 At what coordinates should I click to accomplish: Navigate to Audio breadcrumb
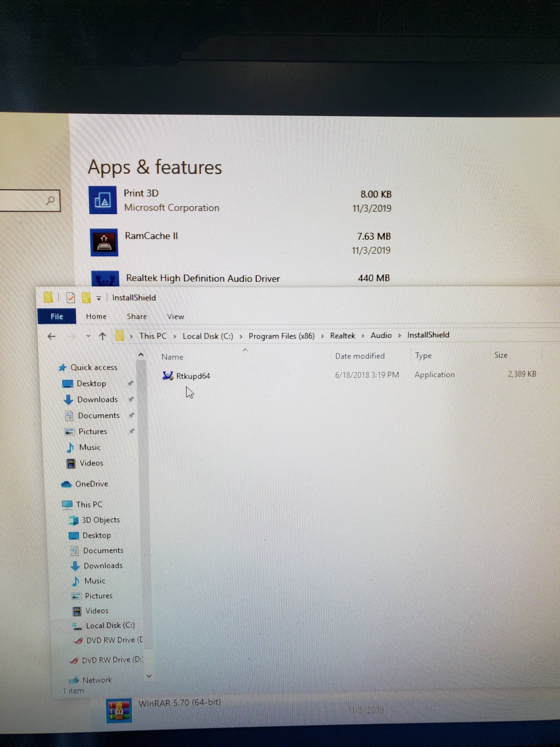381,335
